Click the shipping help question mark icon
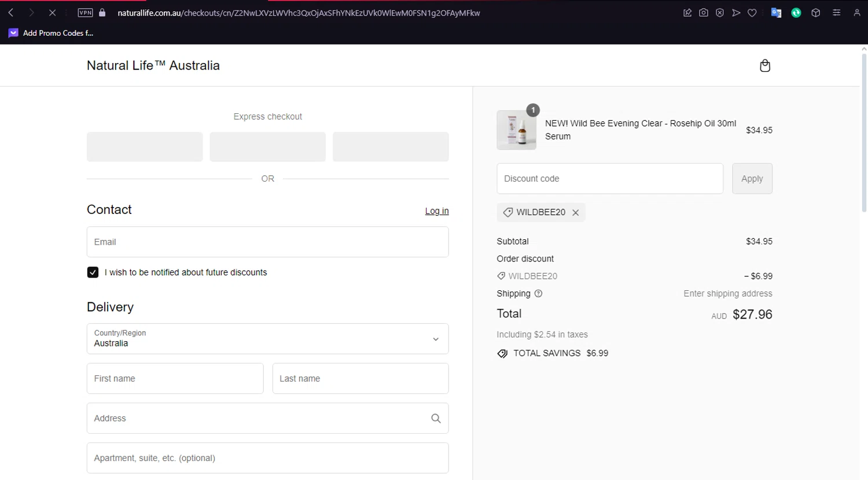 click(538, 294)
